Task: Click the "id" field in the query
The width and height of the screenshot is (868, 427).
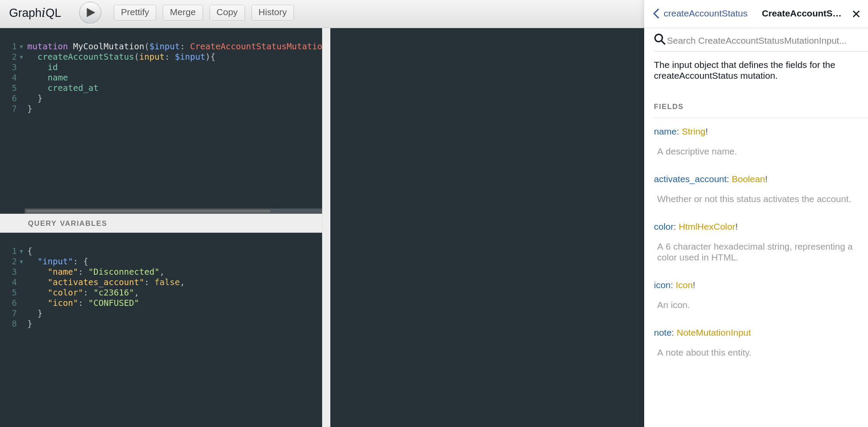Action: [x=52, y=67]
